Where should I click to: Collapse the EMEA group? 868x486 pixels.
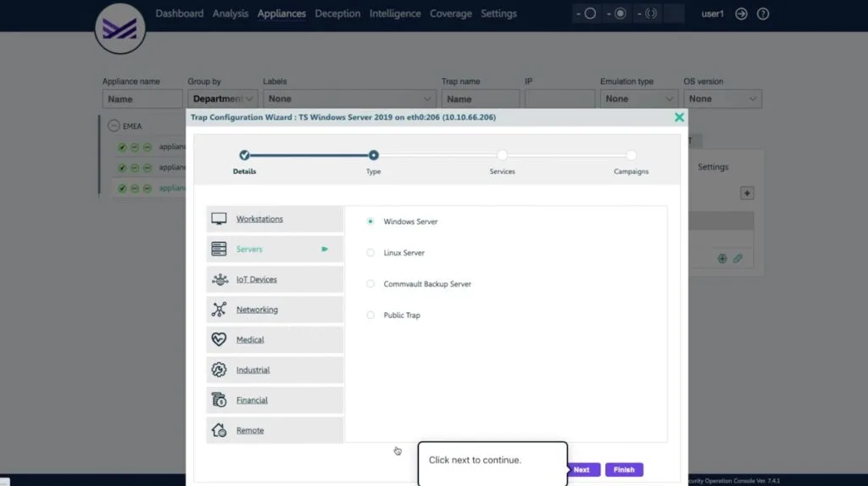114,126
